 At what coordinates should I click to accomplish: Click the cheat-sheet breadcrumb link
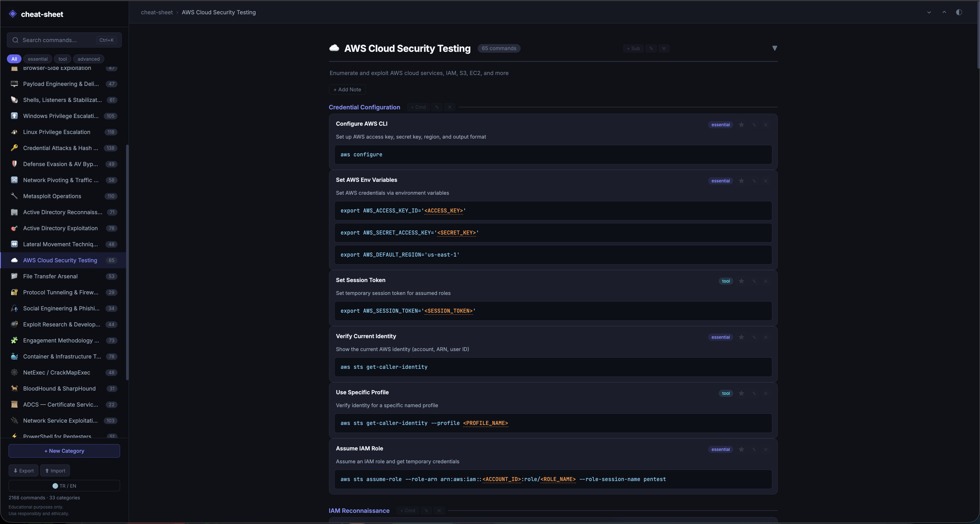[157, 12]
